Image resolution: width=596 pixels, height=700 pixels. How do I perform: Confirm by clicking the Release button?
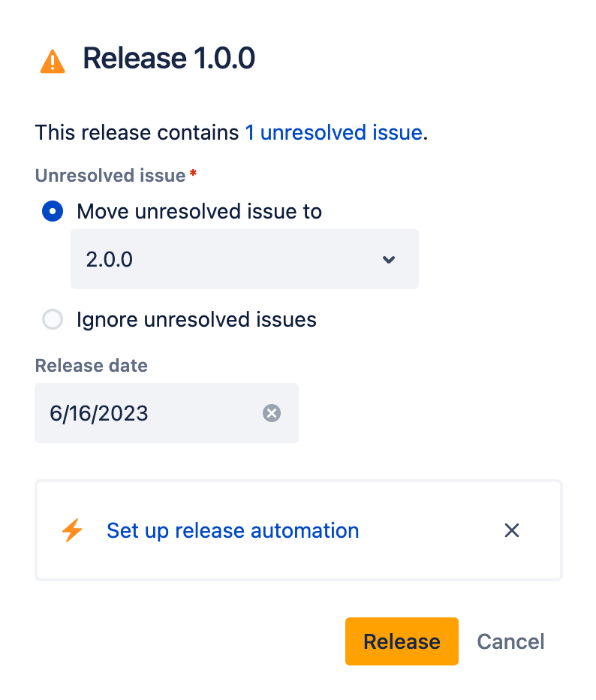click(402, 641)
